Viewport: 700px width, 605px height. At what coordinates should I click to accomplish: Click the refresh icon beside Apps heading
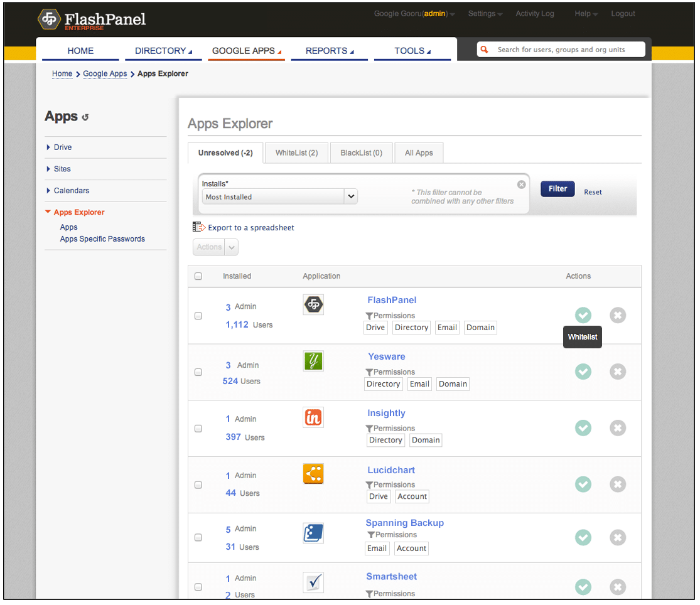click(x=85, y=117)
